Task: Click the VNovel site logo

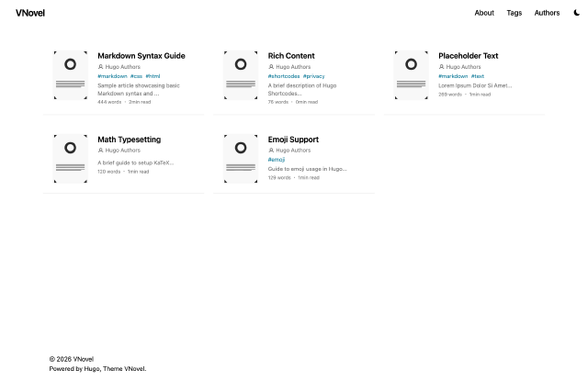Action: click(30, 13)
